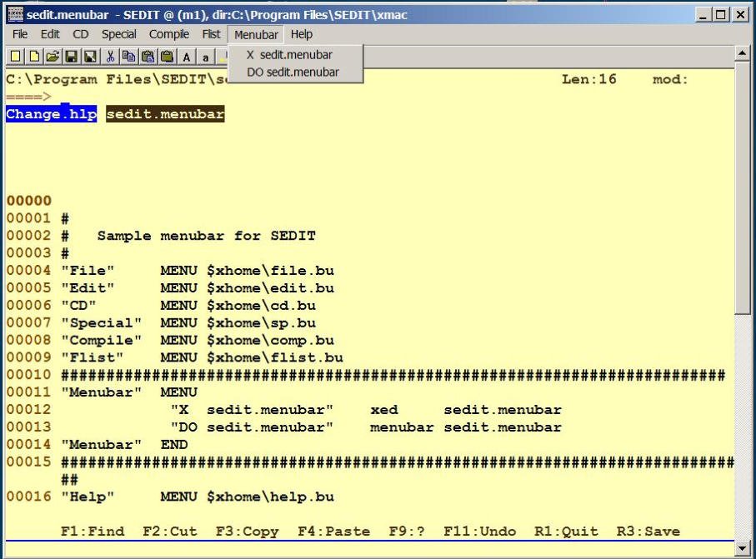Click line number 00011

coord(29,392)
